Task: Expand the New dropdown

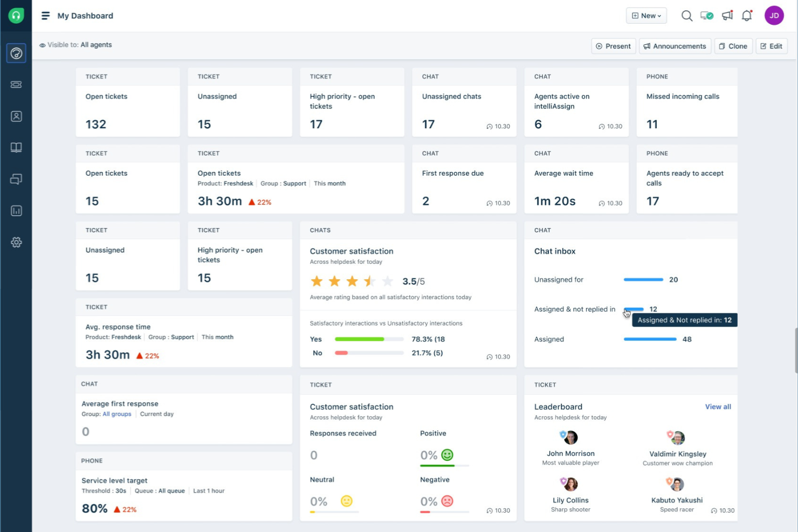Action: click(x=646, y=16)
